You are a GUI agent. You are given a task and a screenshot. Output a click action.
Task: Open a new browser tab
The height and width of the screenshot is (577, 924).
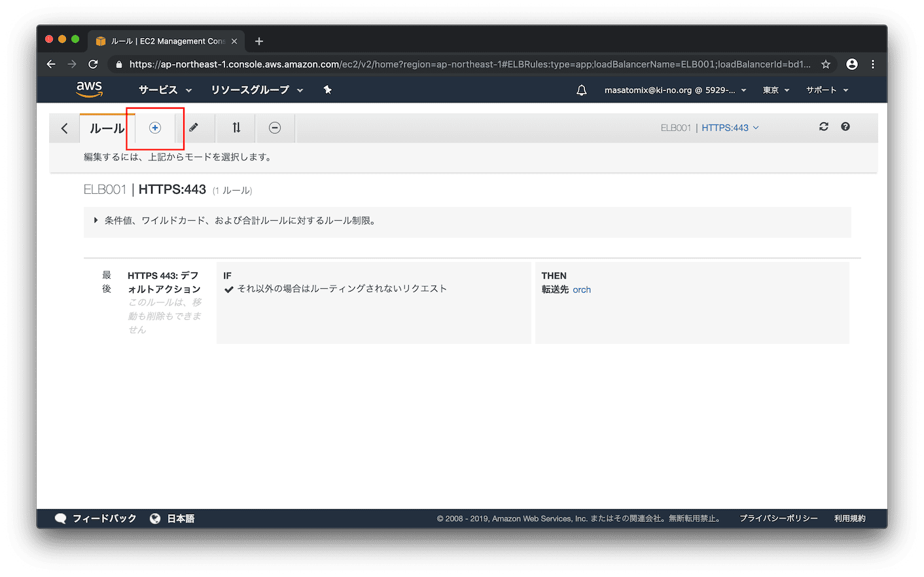[x=259, y=41]
